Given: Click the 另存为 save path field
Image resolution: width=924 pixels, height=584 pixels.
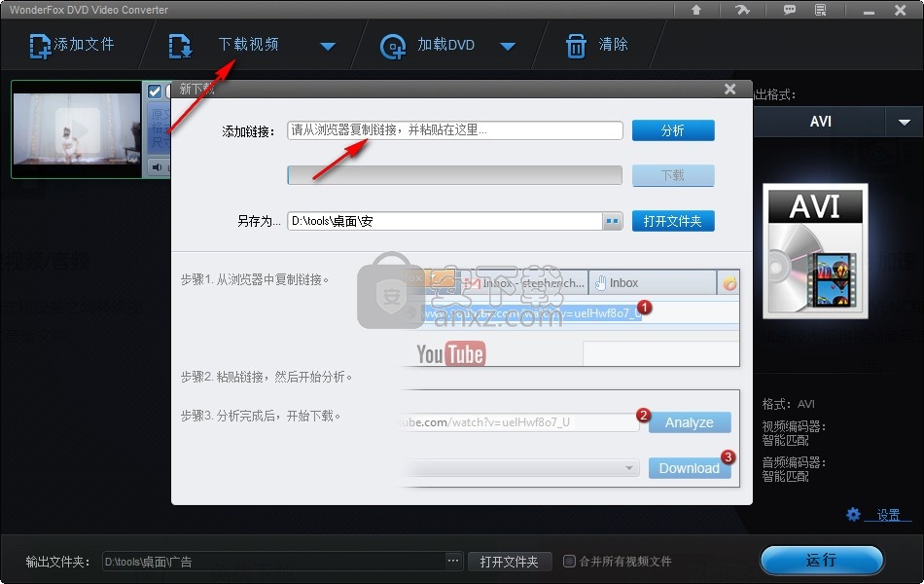Looking at the screenshot, I should point(444,221).
